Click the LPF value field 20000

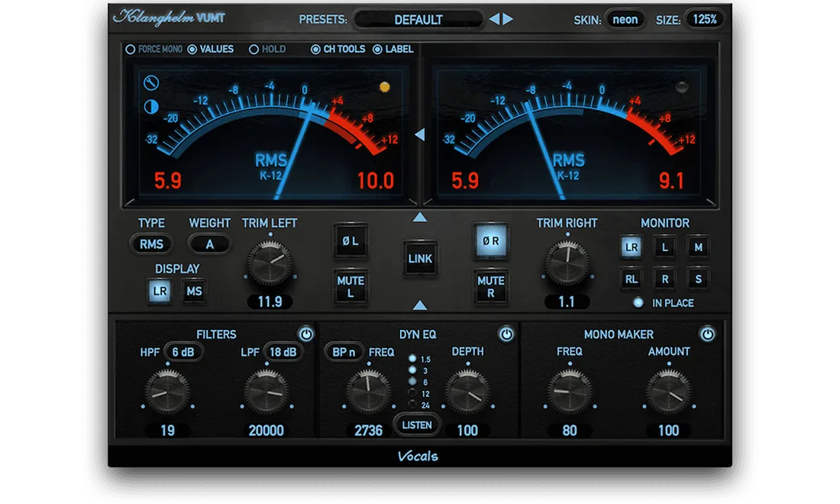pos(267,430)
